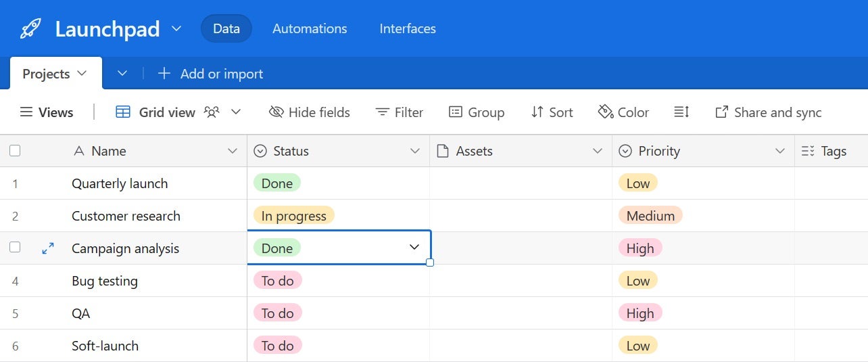Click the Customer research name cell
868x362 pixels.
(126, 216)
